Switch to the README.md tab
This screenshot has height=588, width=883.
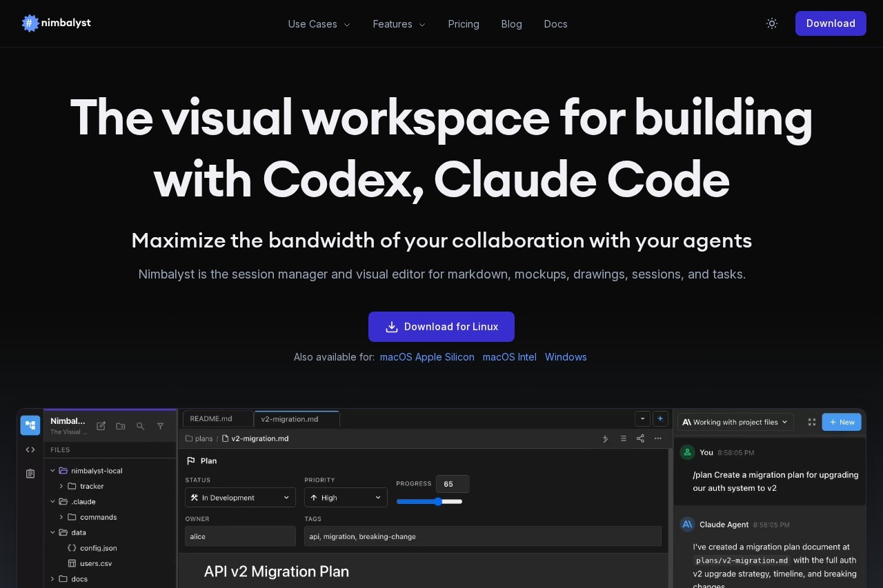[x=211, y=419]
